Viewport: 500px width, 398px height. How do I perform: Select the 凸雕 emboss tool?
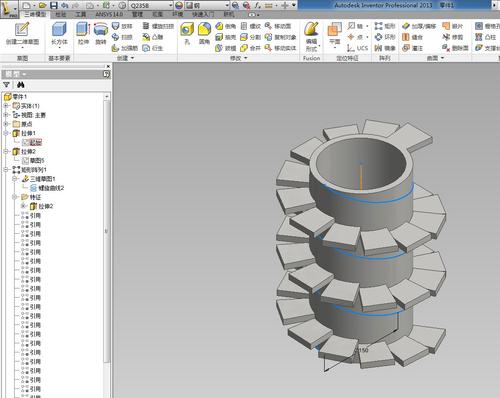pyautogui.click(x=153, y=37)
